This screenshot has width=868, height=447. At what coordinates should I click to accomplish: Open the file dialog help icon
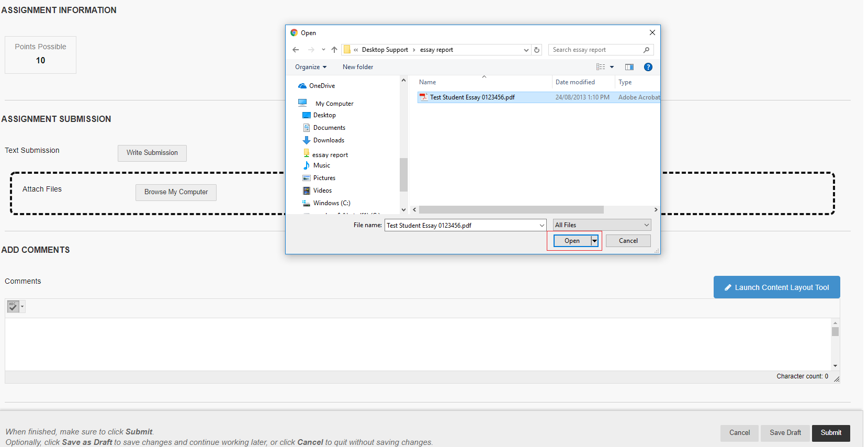pyautogui.click(x=648, y=67)
